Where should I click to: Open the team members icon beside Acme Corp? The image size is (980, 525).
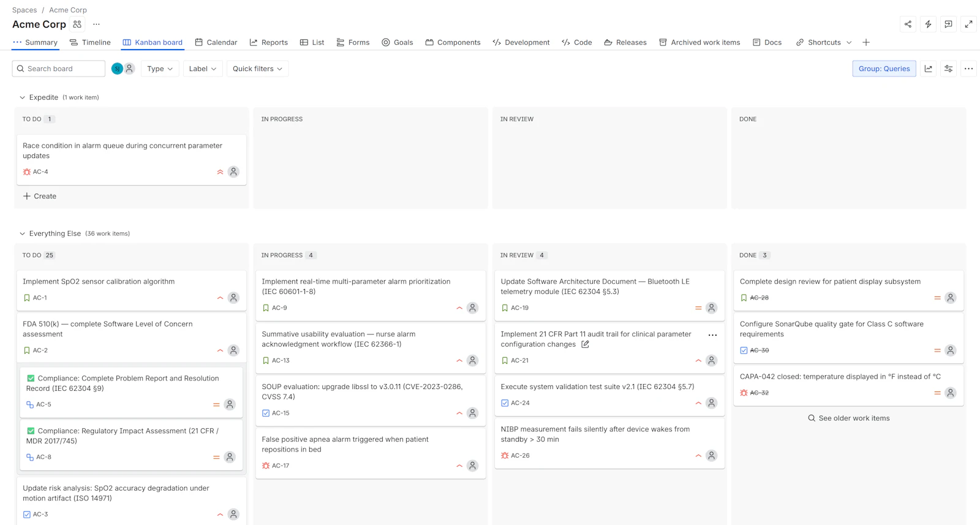[77, 25]
